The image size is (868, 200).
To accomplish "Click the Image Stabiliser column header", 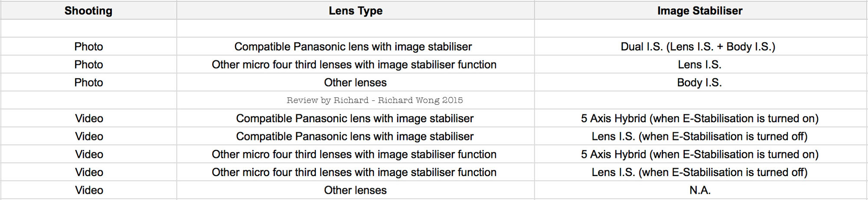I will point(700,11).
